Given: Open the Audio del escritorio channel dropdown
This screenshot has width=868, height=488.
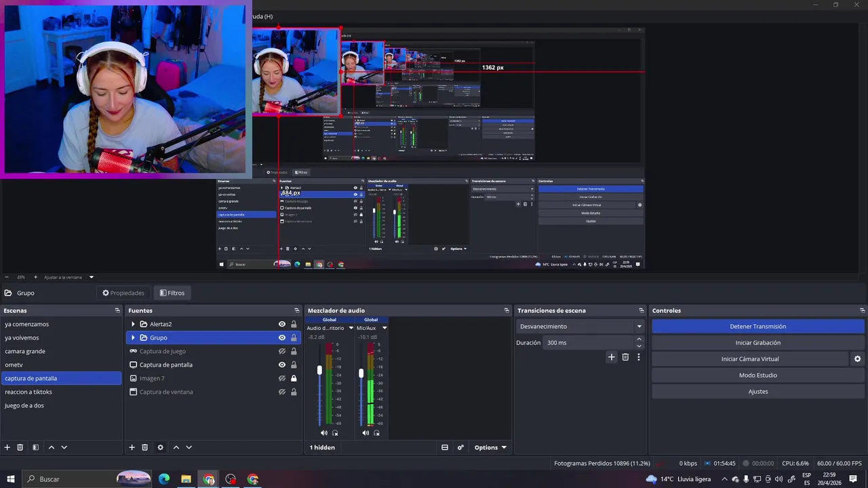Looking at the screenshot, I should [x=351, y=328].
